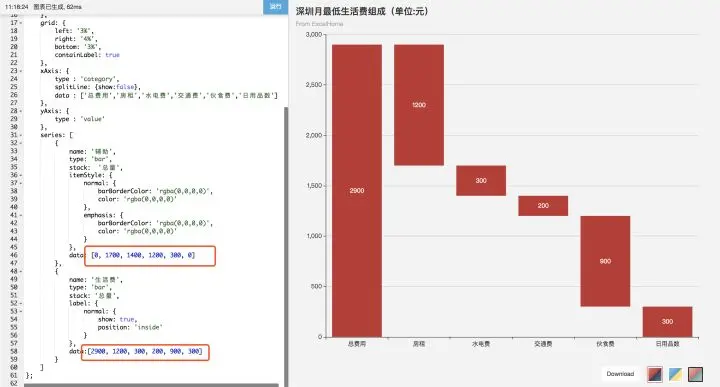This screenshot has width=720, height=387.
Task: Fold the normal block at line 37
Action: pyautogui.click(x=21, y=183)
